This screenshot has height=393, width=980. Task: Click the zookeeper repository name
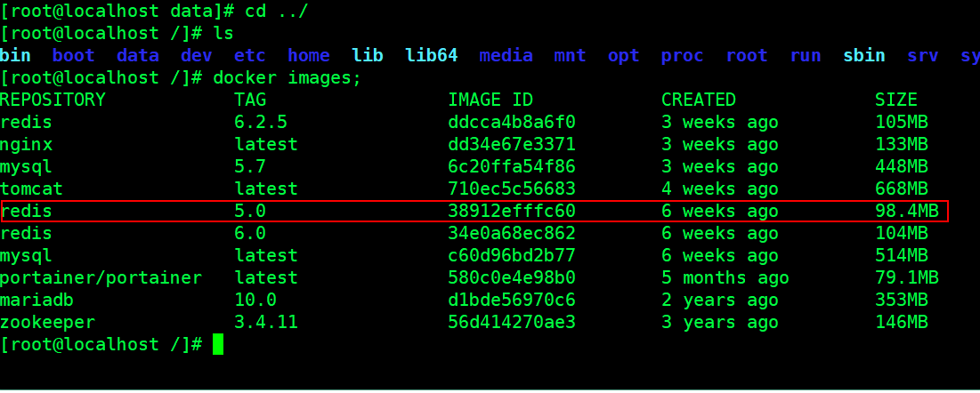coord(47,323)
